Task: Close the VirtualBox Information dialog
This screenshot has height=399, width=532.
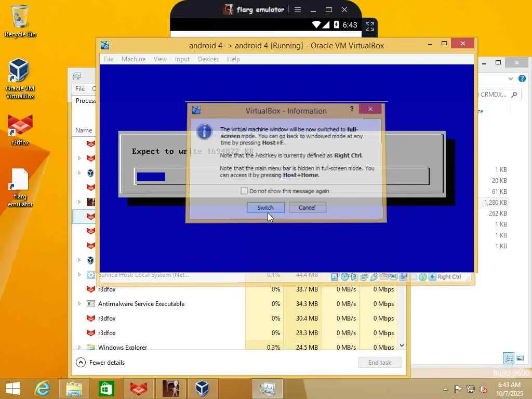Action: point(370,109)
